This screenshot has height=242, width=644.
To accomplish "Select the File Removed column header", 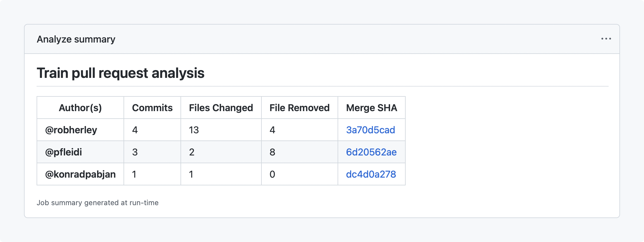I will [300, 108].
